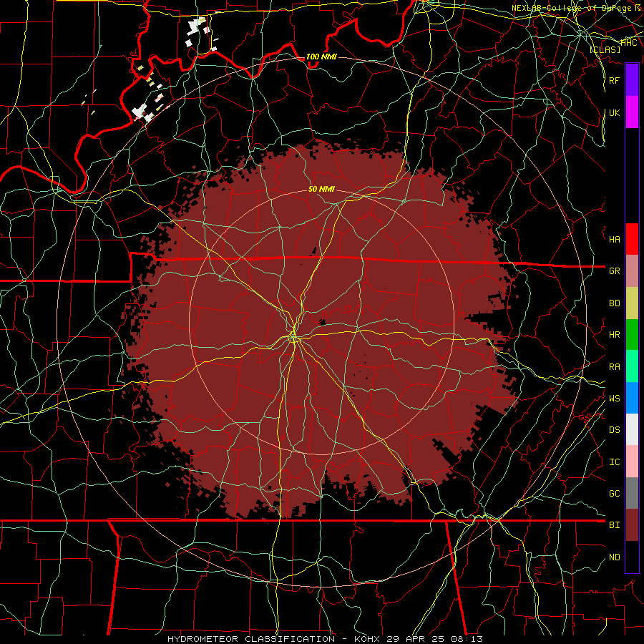Screen dimensions: 644x644
Task: Click the bright red HA legend swatch
Action: point(632,239)
